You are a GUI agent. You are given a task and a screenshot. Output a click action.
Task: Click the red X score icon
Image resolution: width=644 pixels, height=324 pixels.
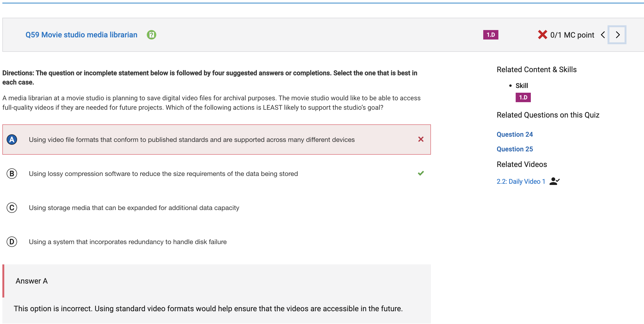pyautogui.click(x=542, y=35)
